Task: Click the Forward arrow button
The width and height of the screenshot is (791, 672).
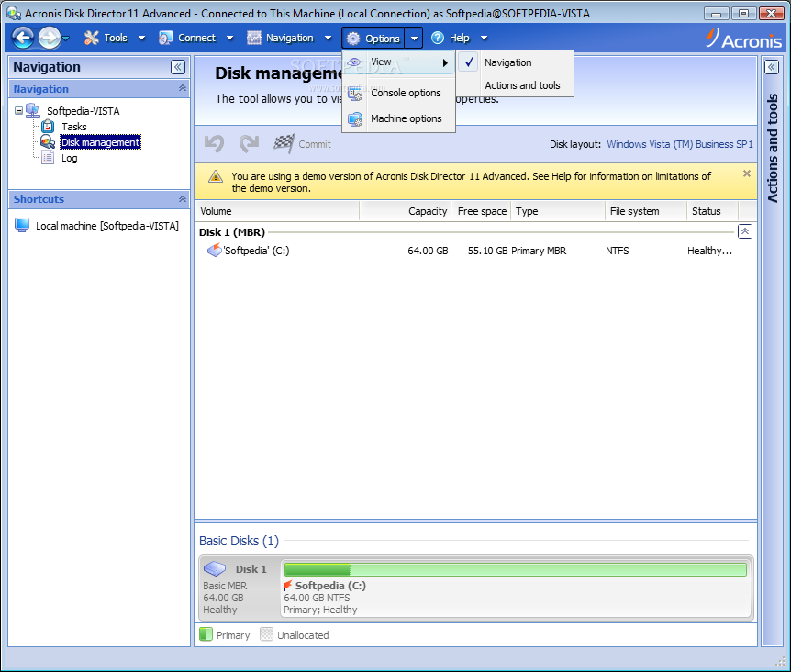Action: (x=50, y=38)
